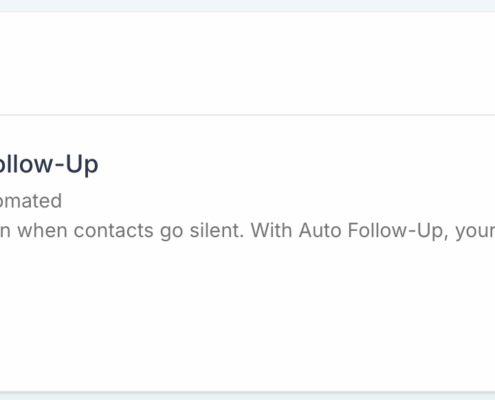Click the word 'silent.' in the description
This screenshot has width=495, height=400.
click(x=217, y=230)
